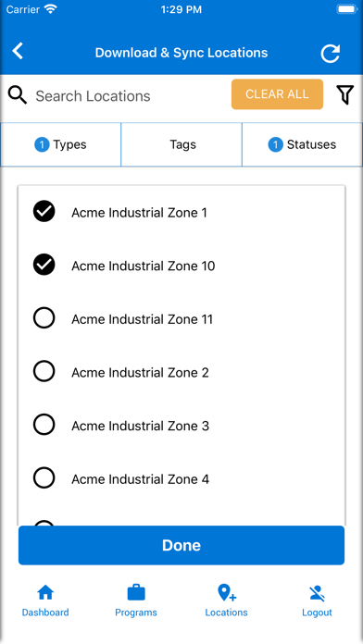Tap the back arrow icon
Image resolution: width=363 pixels, height=644 pixels.
click(18, 51)
